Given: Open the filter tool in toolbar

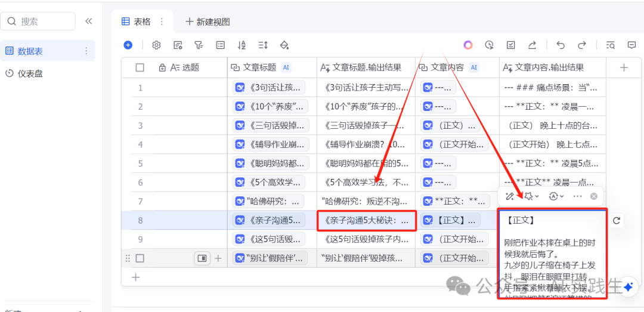Looking at the screenshot, I should coord(199,45).
